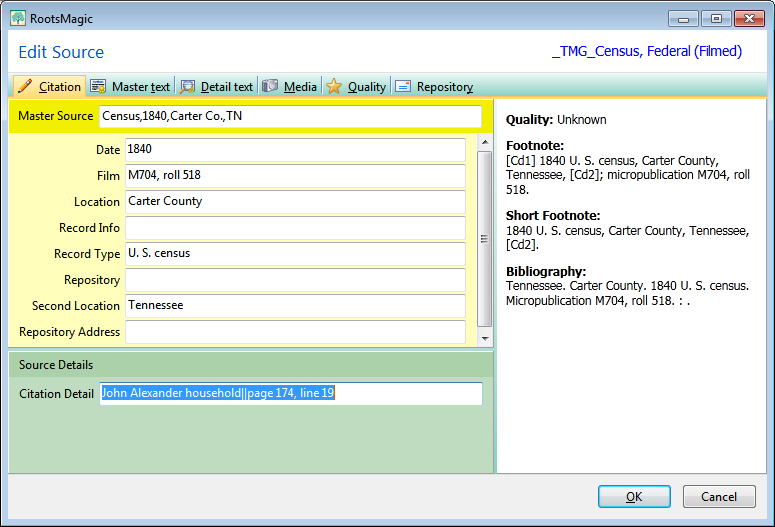The image size is (775, 527).
Task: Open the Detail text tab
Action: coord(216,87)
